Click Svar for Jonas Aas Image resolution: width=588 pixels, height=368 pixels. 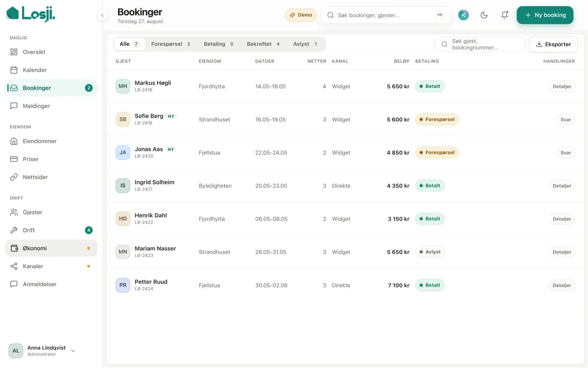tap(566, 153)
